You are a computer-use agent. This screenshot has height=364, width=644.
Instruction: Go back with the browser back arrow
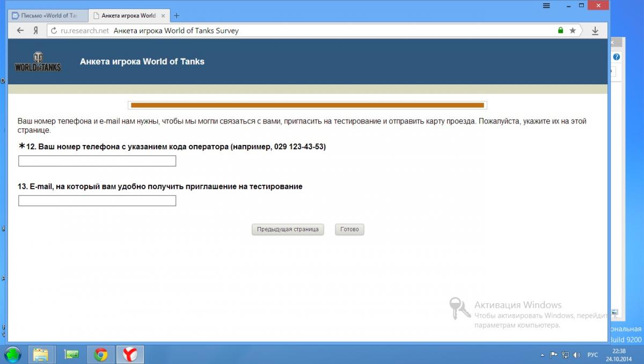pos(20,31)
